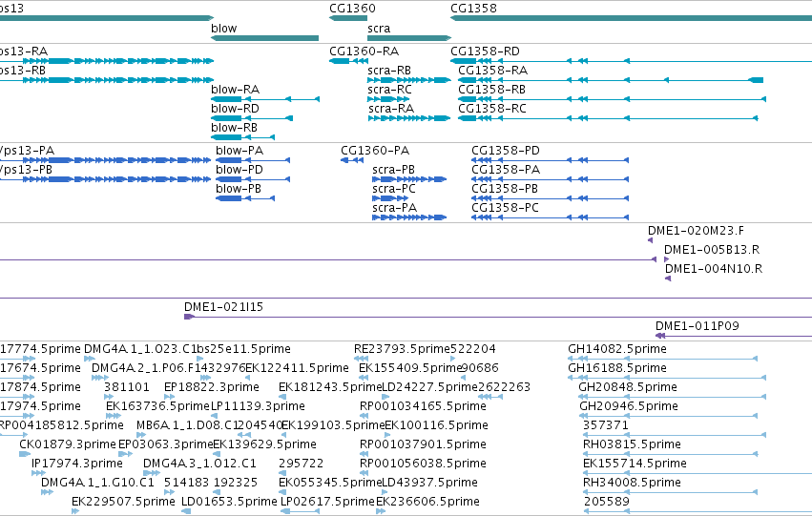Select protein blow-PB
The height and width of the screenshot is (516, 812).
point(245,198)
